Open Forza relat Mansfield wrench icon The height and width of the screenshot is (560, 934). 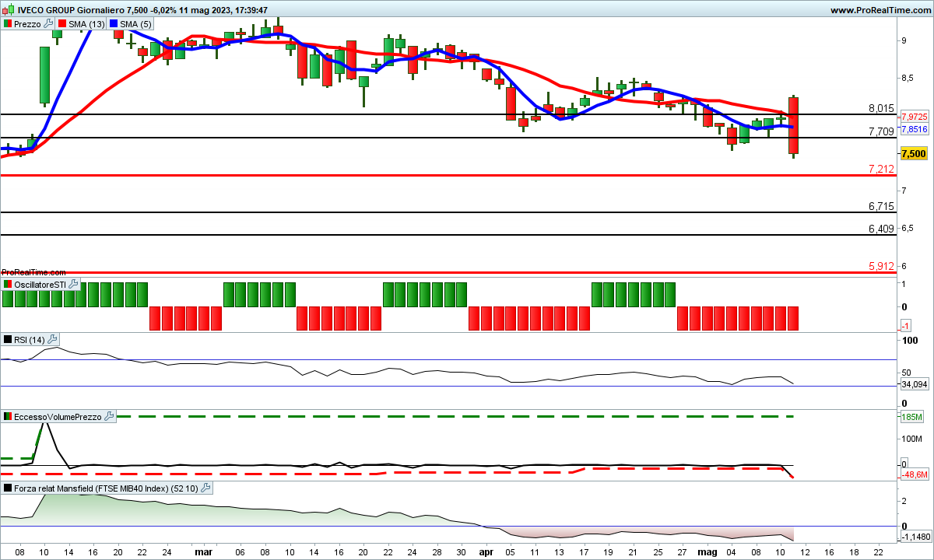[205, 488]
